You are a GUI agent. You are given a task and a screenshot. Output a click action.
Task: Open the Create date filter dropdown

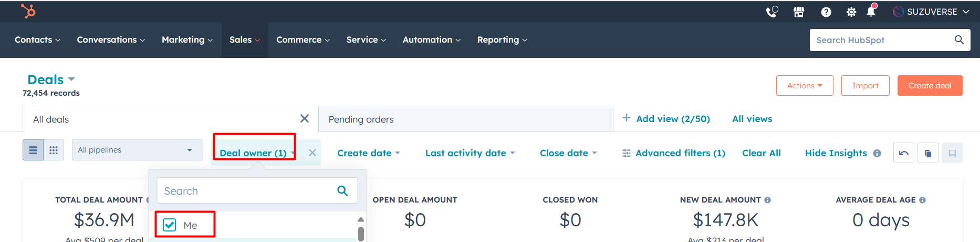coord(368,153)
